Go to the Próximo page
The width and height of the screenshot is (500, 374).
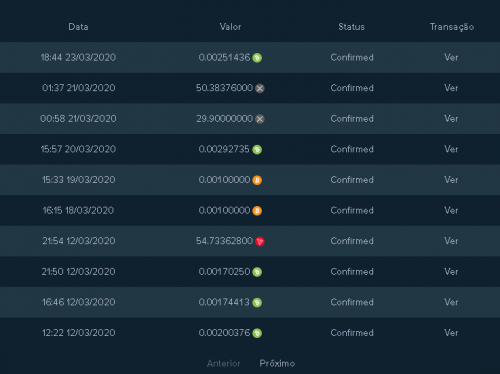pyautogui.click(x=277, y=363)
